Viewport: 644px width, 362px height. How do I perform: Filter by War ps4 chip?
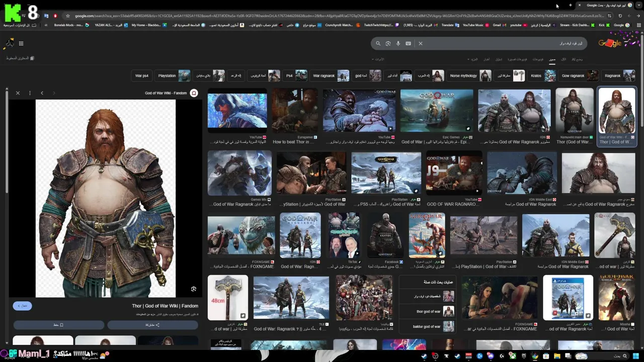pyautogui.click(x=142, y=76)
